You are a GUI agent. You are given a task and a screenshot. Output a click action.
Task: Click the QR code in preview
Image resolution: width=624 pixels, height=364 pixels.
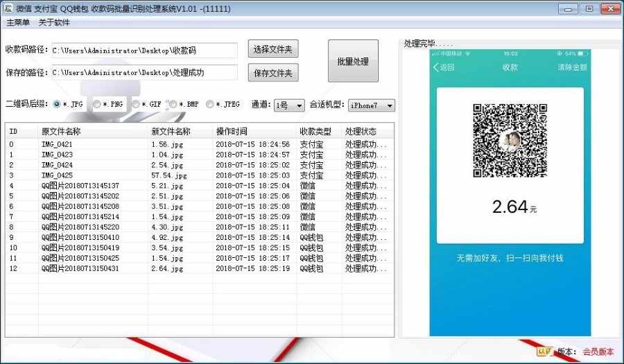510,141
